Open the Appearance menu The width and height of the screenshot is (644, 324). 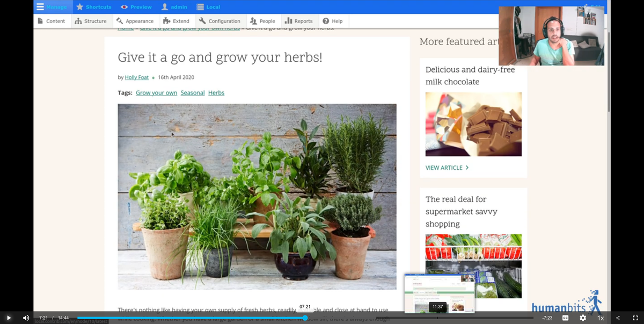tap(135, 21)
